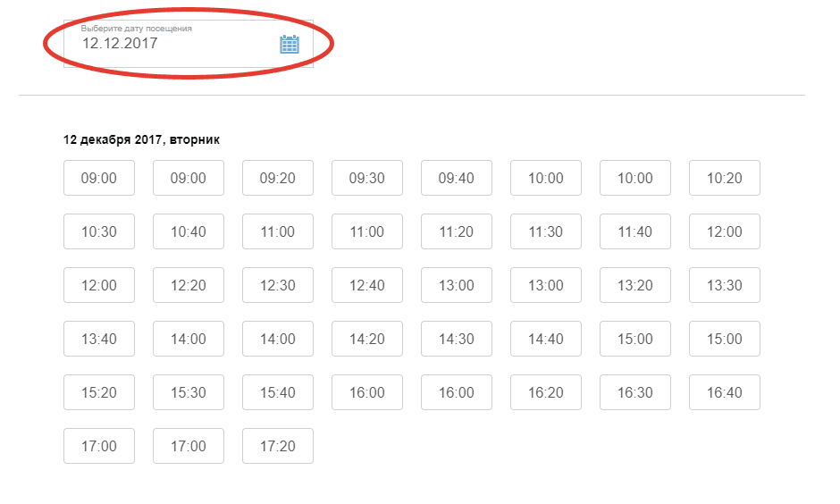
Task: Select the 12:40 time slot
Action: point(367,285)
